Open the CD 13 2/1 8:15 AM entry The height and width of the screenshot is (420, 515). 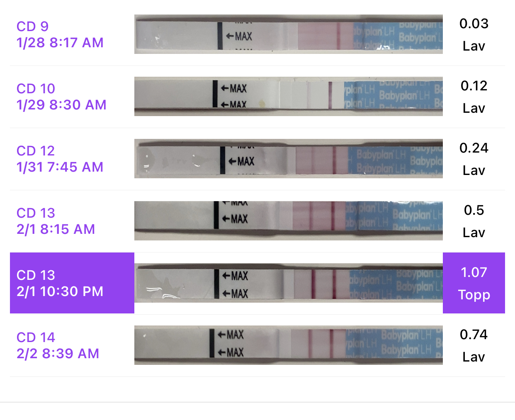click(x=56, y=221)
